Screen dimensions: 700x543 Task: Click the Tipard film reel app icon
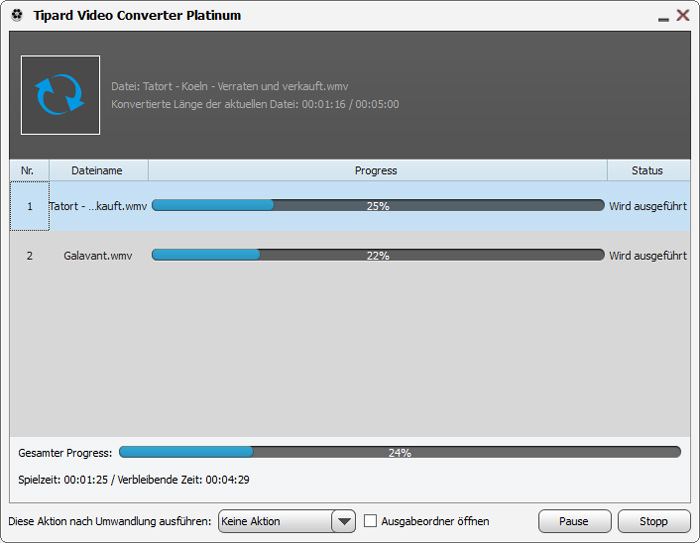tap(17, 15)
